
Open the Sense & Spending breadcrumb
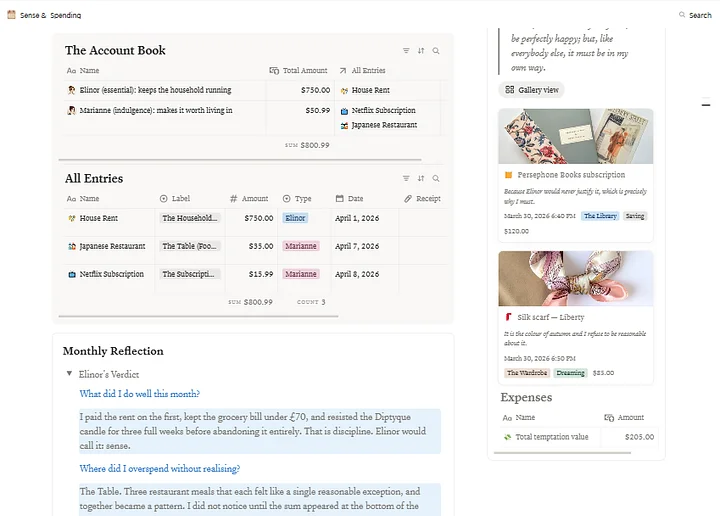(x=51, y=15)
